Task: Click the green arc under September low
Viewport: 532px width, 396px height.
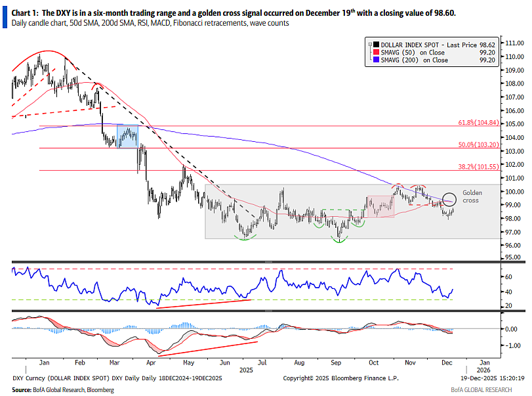Action: [x=339, y=240]
